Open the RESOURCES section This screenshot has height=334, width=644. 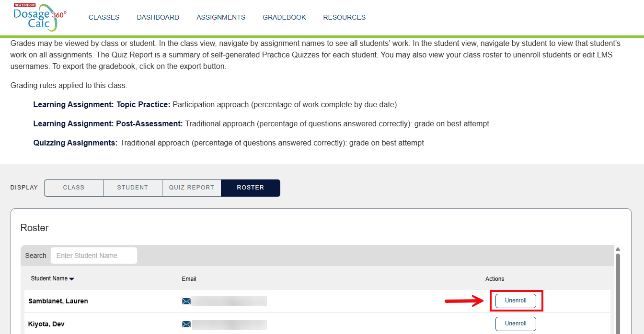pos(344,17)
